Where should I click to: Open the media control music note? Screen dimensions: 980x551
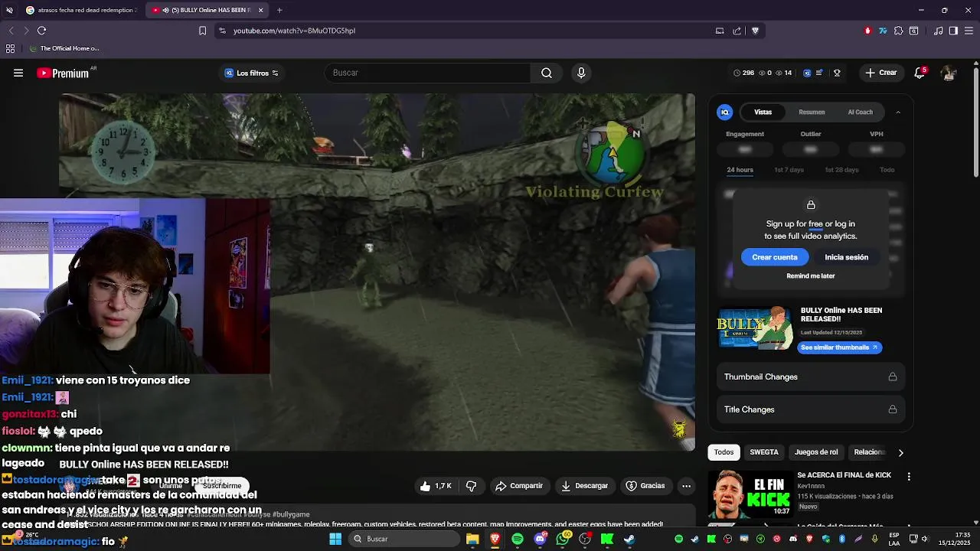tap(938, 31)
